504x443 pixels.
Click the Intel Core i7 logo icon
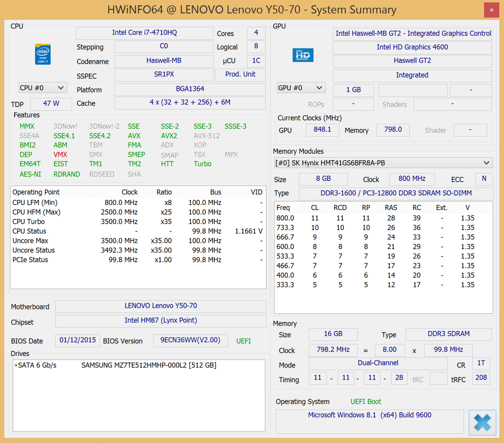click(x=43, y=54)
